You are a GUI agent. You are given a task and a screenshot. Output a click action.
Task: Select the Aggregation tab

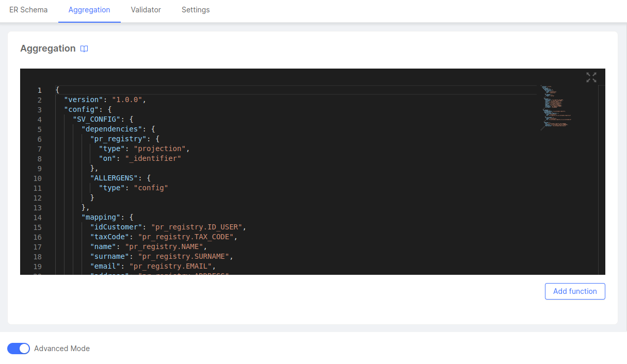(89, 10)
